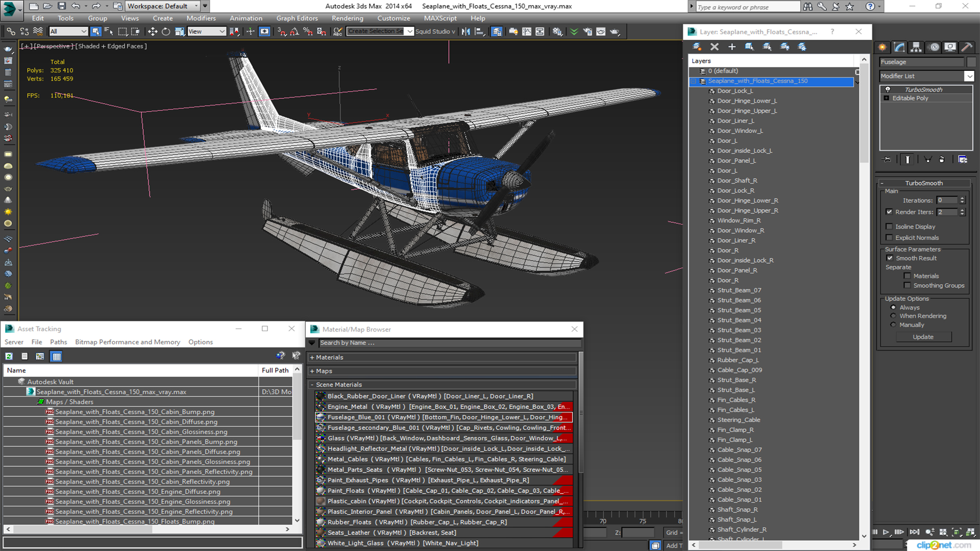
Task: Open the Create command panel tab
Action: pyautogui.click(x=883, y=47)
